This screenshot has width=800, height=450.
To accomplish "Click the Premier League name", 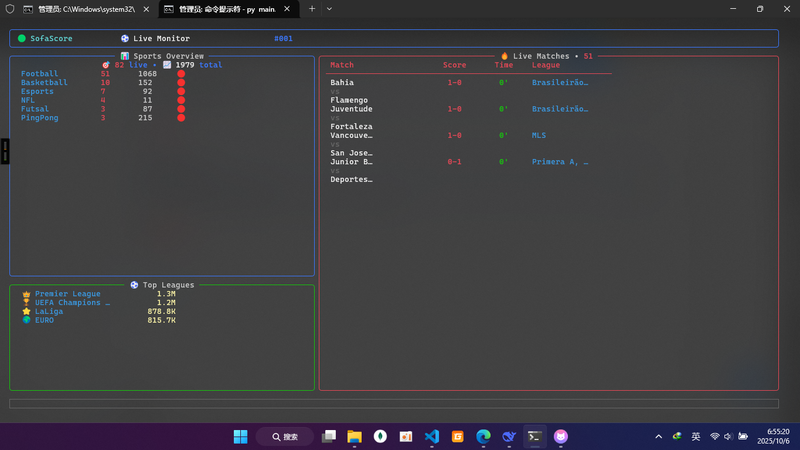I will pyautogui.click(x=68, y=294).
